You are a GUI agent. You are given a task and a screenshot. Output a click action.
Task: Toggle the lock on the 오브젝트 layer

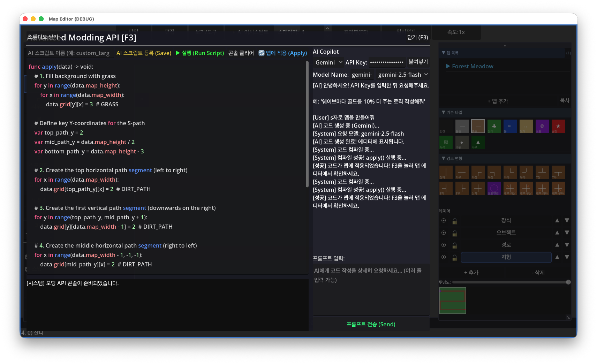pos(455,233)
